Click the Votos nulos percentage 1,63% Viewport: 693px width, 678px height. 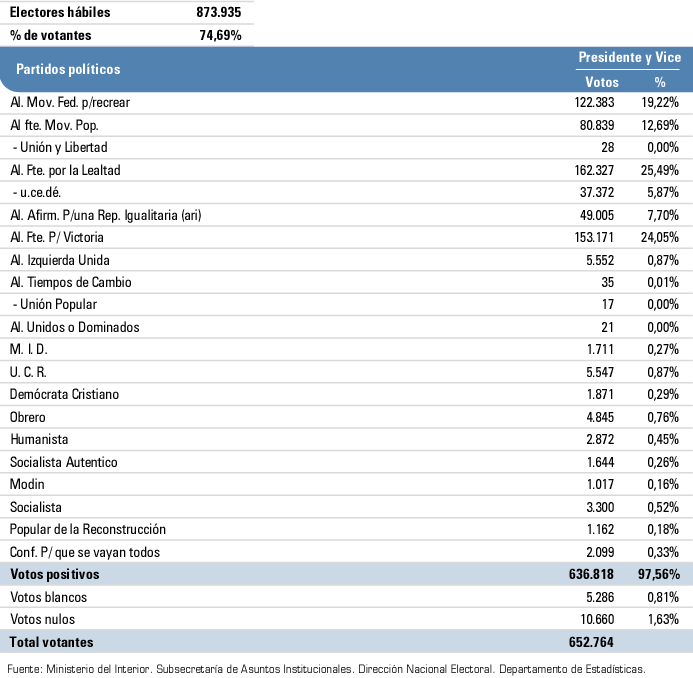[662, 619]
